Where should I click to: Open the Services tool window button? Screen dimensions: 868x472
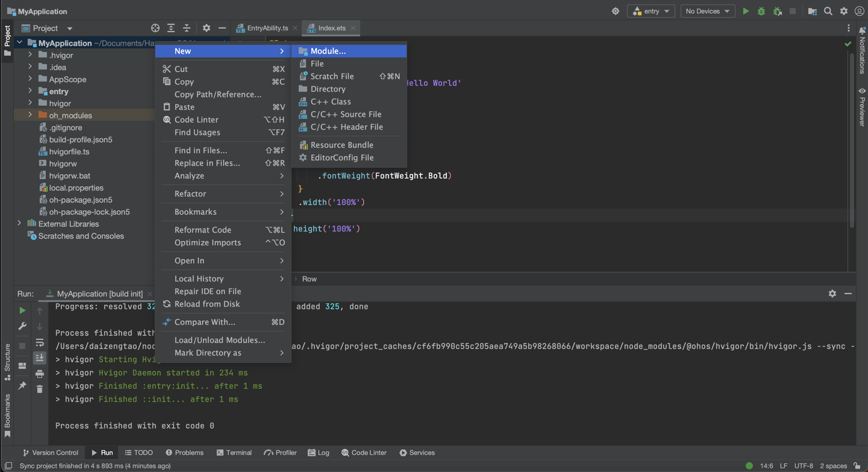tap(417, 452)
